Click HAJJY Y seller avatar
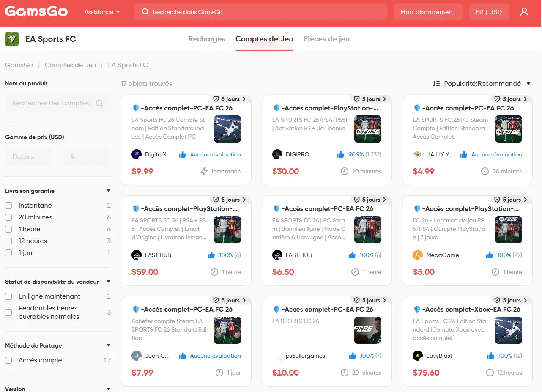Image resolution: width=542 pixels, height=392 pixels. pos(417,154)
